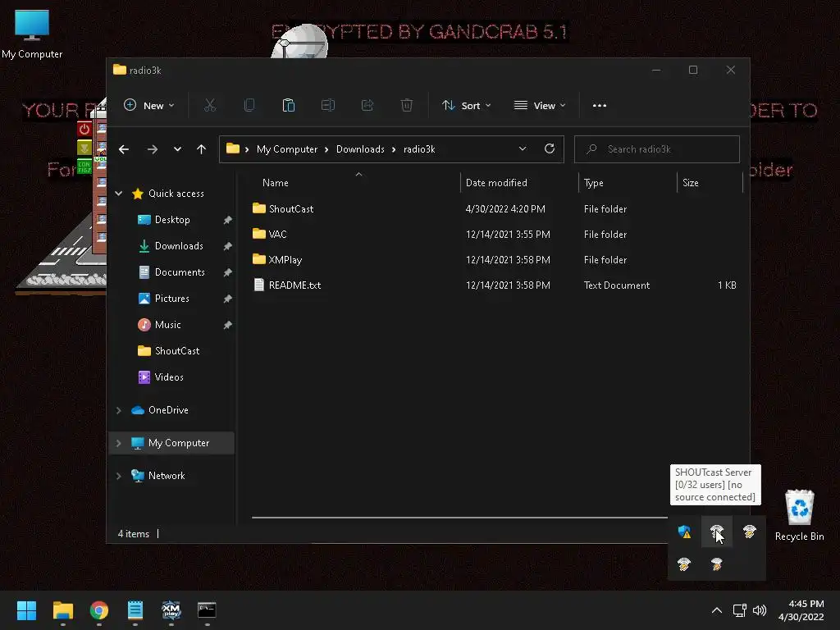The height and width of the screenshot is (630, 840).
Task: Open the See more three-dots menu
Action: 600,106
